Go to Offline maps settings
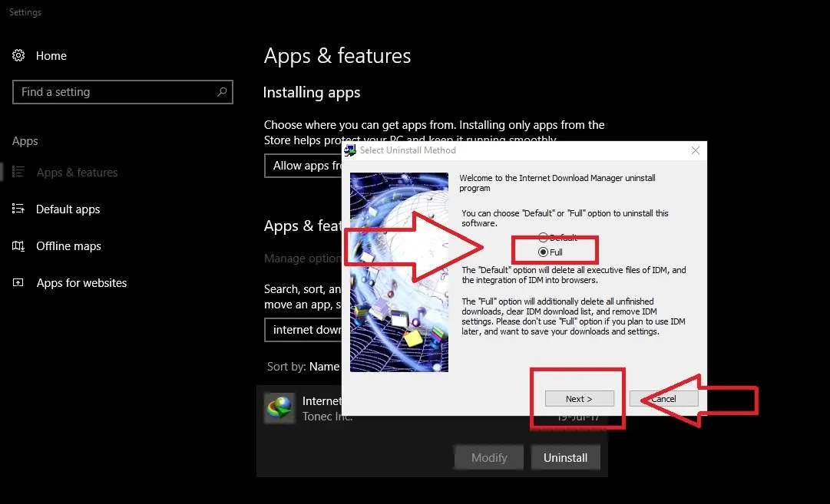Image resolution: width=830 pixels, height=504 pixels. click(x=68, y=246)
